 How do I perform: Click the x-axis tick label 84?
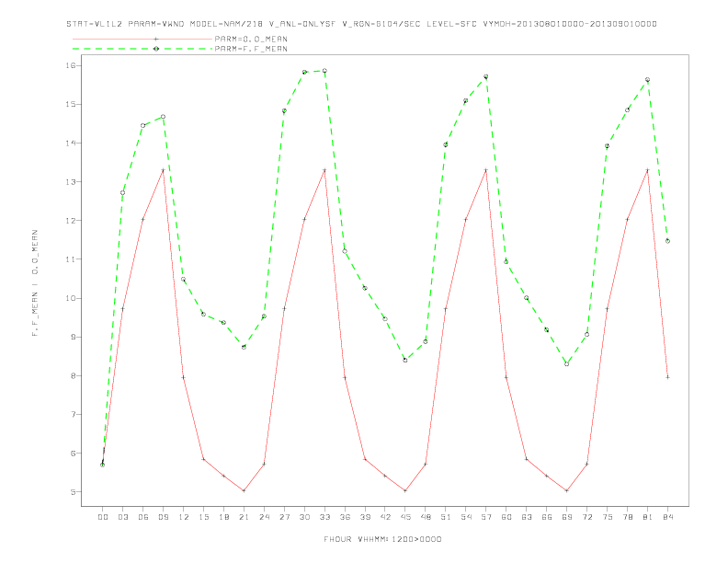[x=667, y=517]
